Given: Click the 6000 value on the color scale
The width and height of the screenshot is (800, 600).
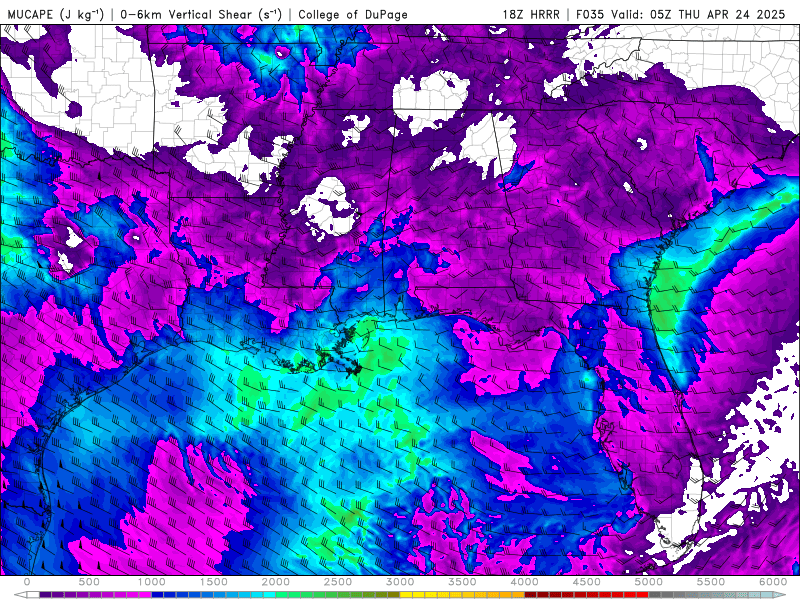Looking at the screenshot, I should [x=773, y=582].
